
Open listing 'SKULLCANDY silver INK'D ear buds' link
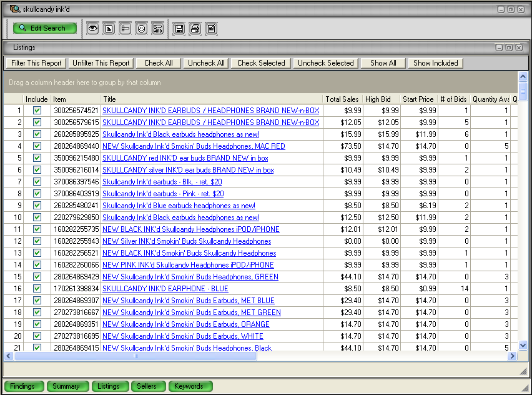[188, 170]
